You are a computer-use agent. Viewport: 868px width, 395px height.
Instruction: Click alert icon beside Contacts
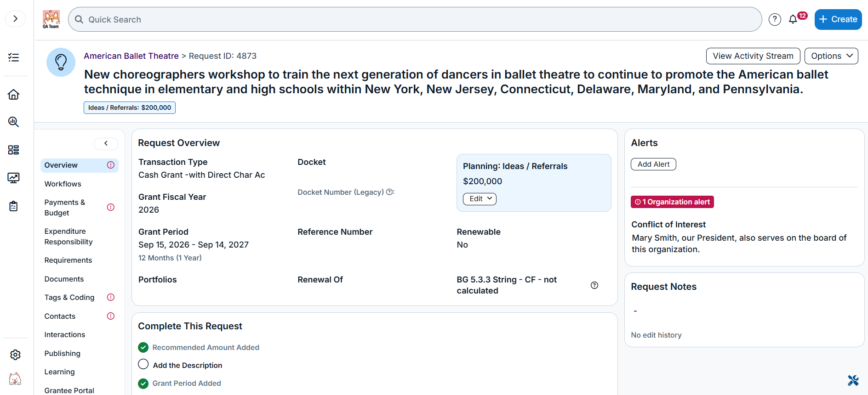[x=111, y=316]
